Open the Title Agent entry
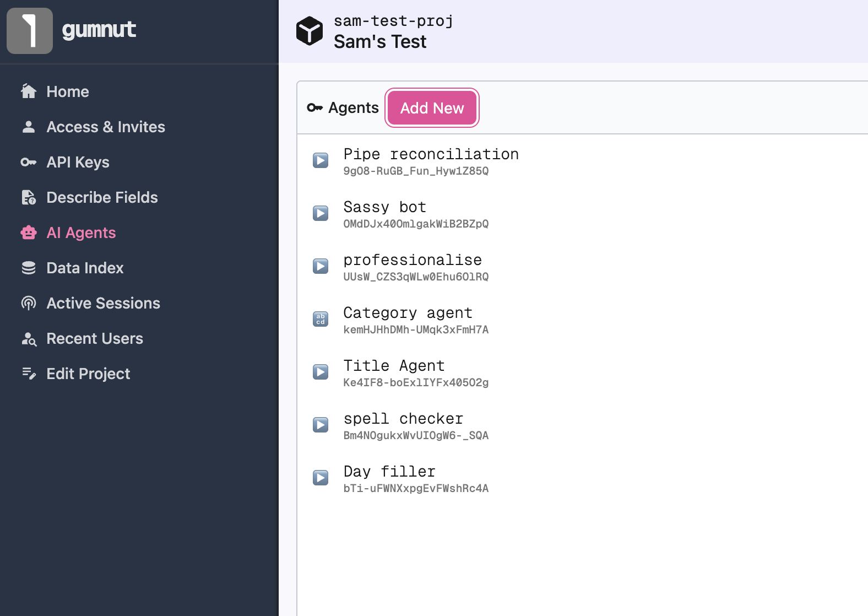The width and height of the screenshot is (868, 616). [x=394, y=365]
